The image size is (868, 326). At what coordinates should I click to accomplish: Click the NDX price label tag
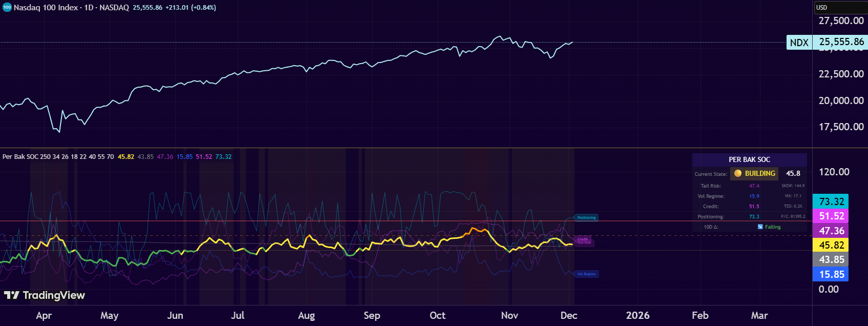799,43
